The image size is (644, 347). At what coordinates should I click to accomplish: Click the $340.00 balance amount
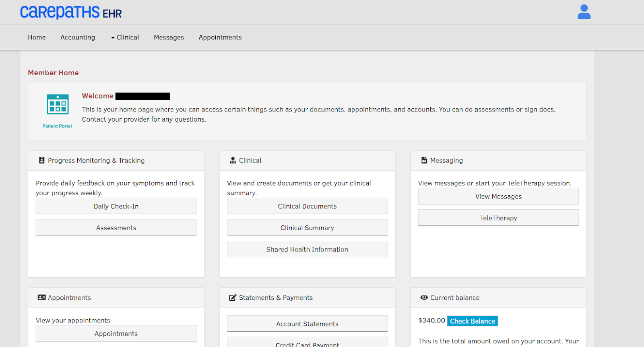click(431, 320)
